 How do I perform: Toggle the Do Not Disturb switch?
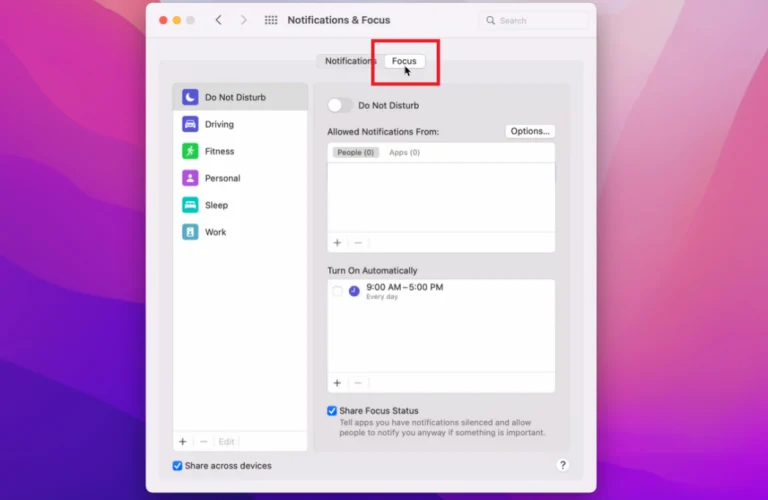pos(340,105)
